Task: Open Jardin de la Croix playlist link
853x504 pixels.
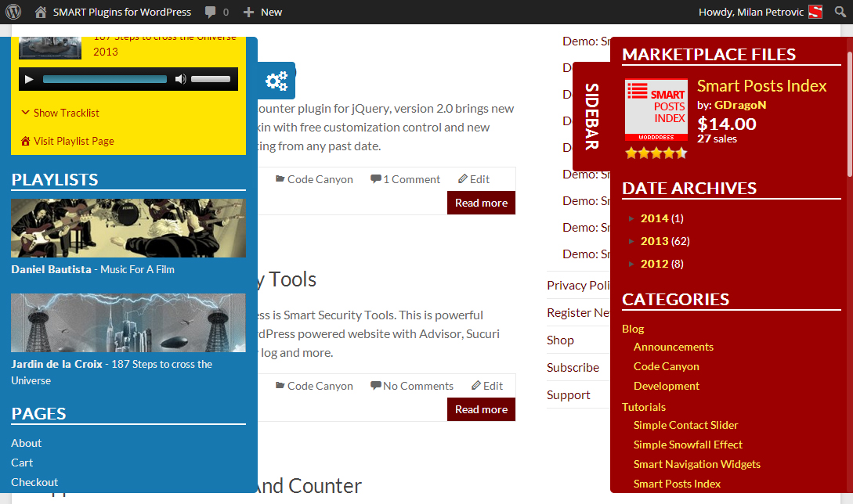Action: click(111, 373)
